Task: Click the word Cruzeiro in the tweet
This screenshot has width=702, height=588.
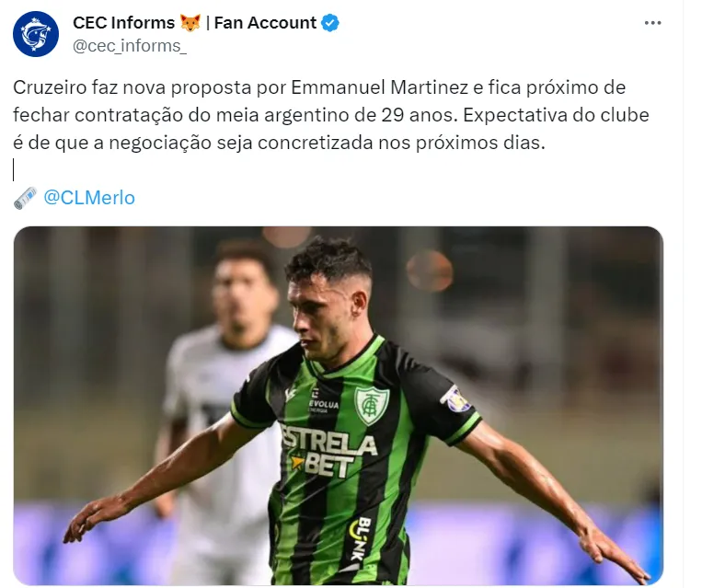Action: click(50, 87)
